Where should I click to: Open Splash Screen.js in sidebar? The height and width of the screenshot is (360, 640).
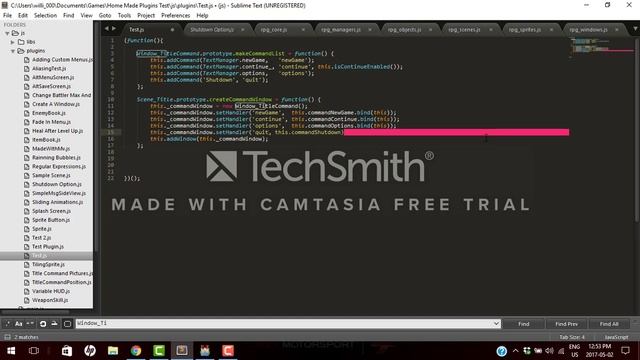(51, 211)
